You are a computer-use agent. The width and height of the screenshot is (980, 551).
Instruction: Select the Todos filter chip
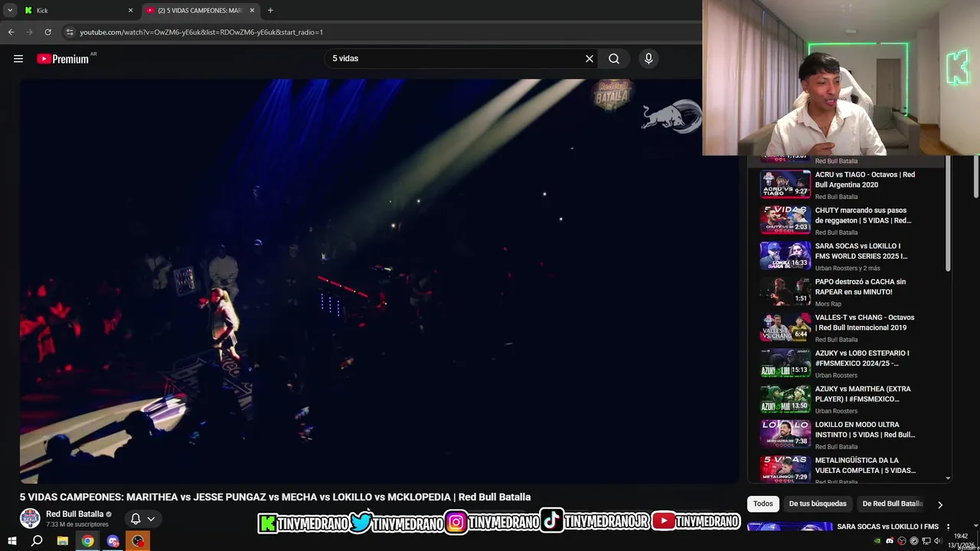[x=763, y=504]
